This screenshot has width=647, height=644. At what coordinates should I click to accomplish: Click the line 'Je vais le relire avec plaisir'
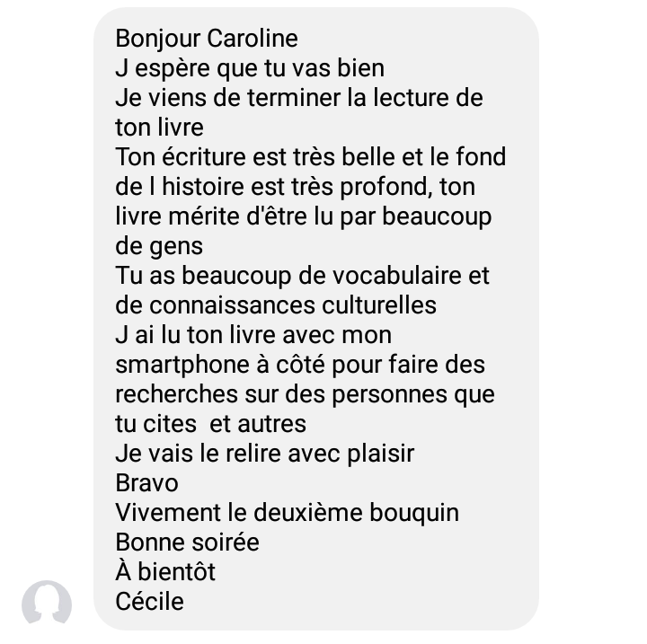pos(264,454)
